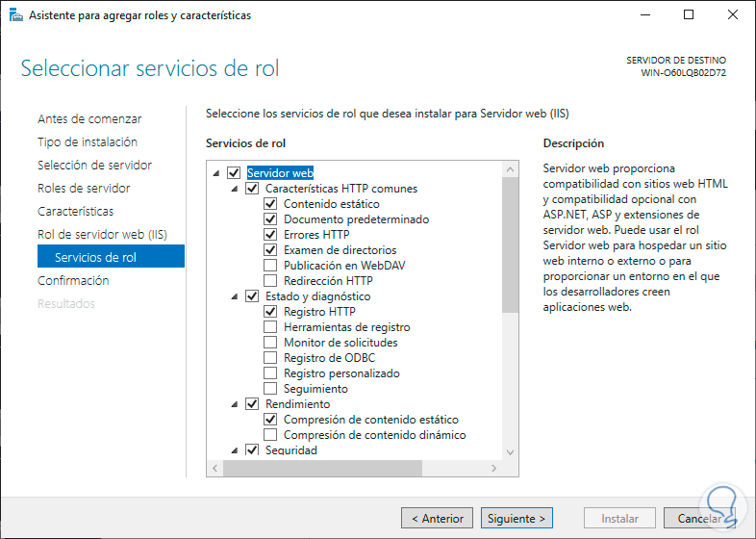Check Monitor de solicitudes checkbox
756x539 pixels.
click(x=270, y=343)
